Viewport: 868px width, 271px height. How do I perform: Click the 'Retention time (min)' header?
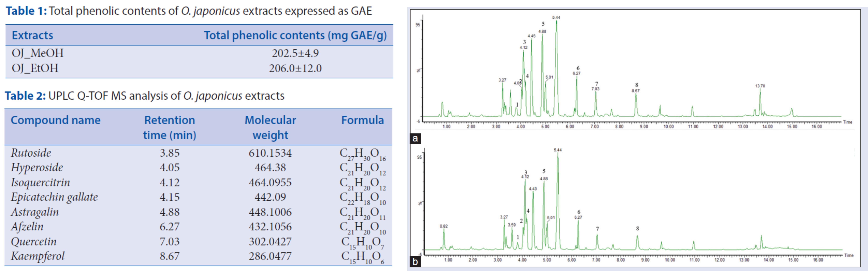tap(169, 128)
